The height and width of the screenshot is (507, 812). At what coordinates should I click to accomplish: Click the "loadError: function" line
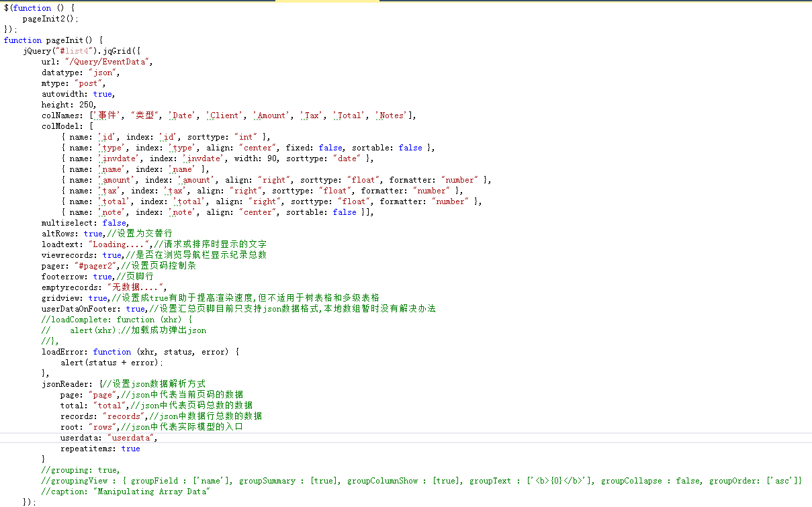[x=140, y=352]
